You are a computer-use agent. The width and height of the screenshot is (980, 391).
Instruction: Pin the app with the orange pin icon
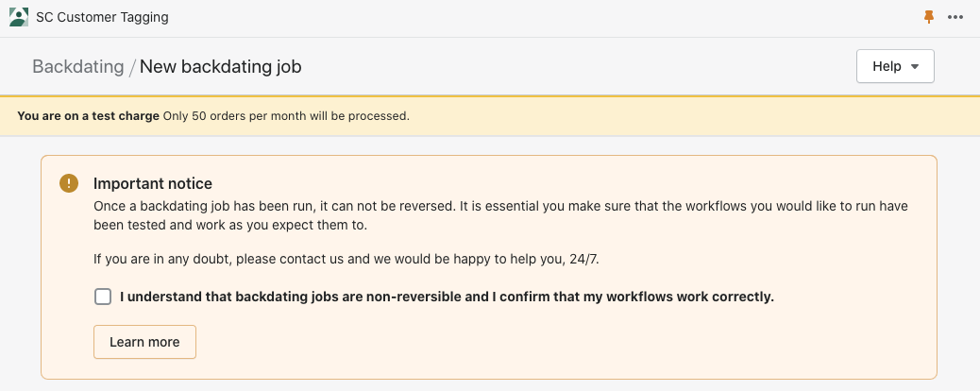point(929,17)
